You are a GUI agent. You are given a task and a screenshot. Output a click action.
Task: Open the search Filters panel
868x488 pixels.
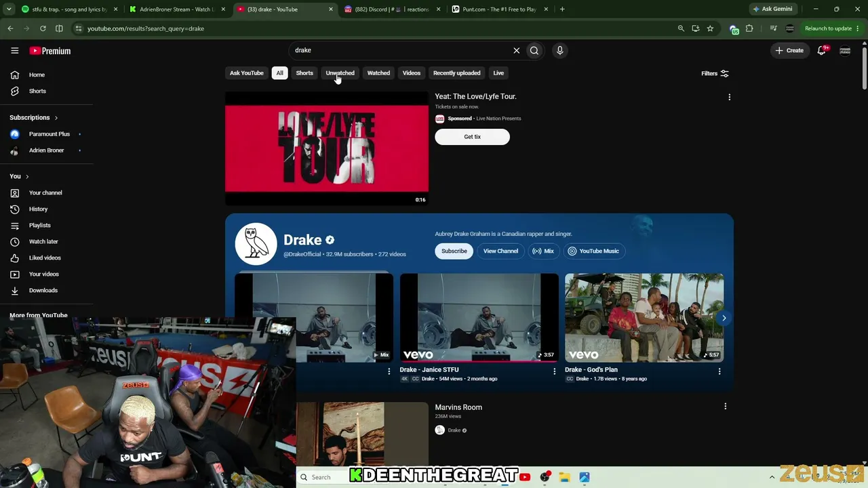(x=715, y=73)
